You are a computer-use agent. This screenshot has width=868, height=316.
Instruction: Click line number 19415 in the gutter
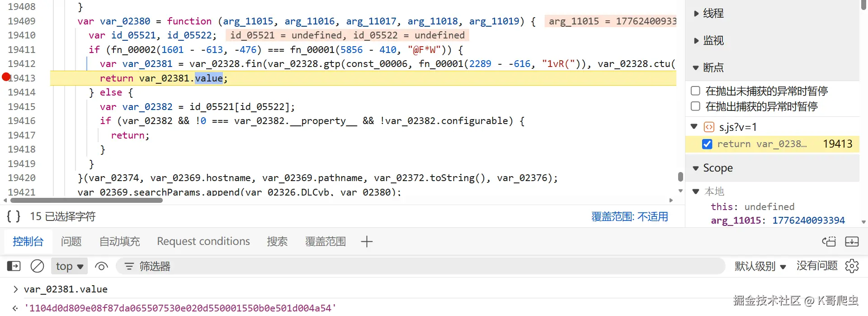[22, 106]
